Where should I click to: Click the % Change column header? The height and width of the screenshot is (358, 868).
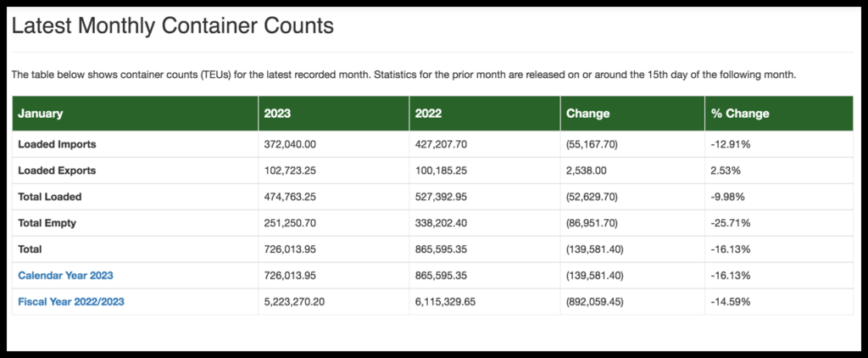[x=740, y=114]
